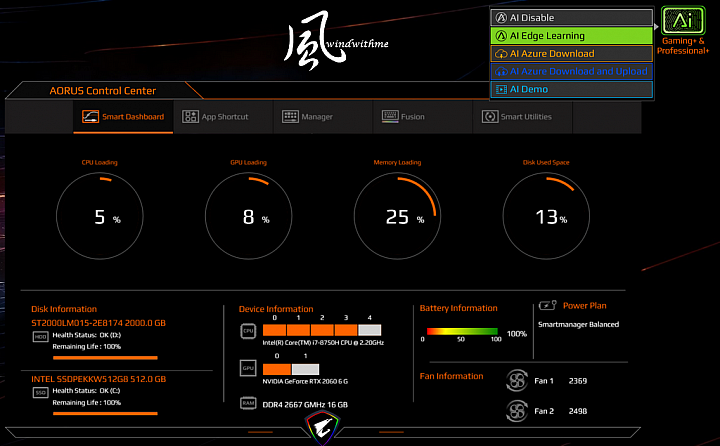Click the Fan Information heading
The width and height of the screenshot is (720, 446).
pos(451,376)
